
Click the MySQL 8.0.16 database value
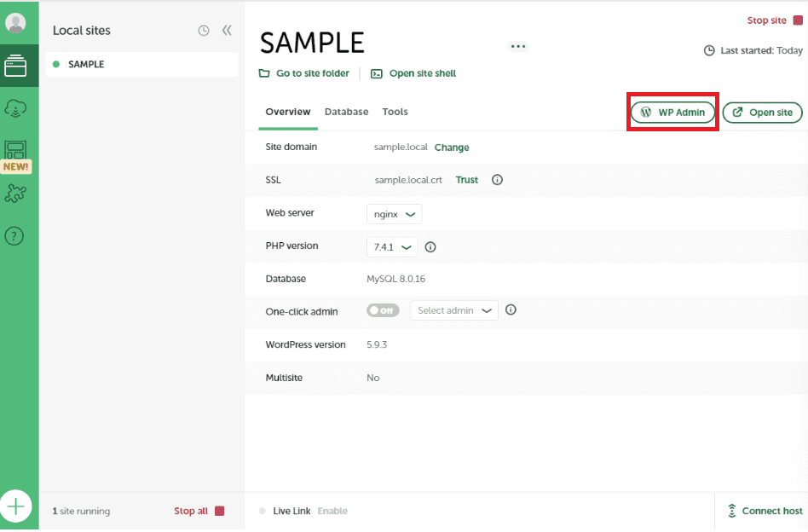[395, 279]
